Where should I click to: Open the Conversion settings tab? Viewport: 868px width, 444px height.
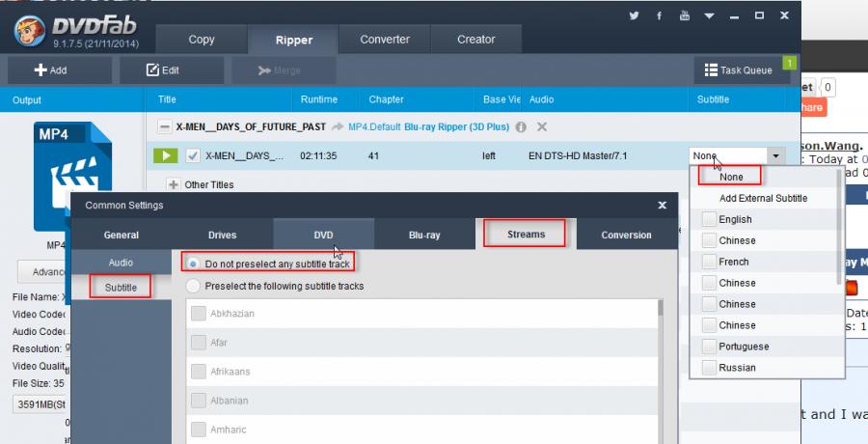click(x=627, y=235)
